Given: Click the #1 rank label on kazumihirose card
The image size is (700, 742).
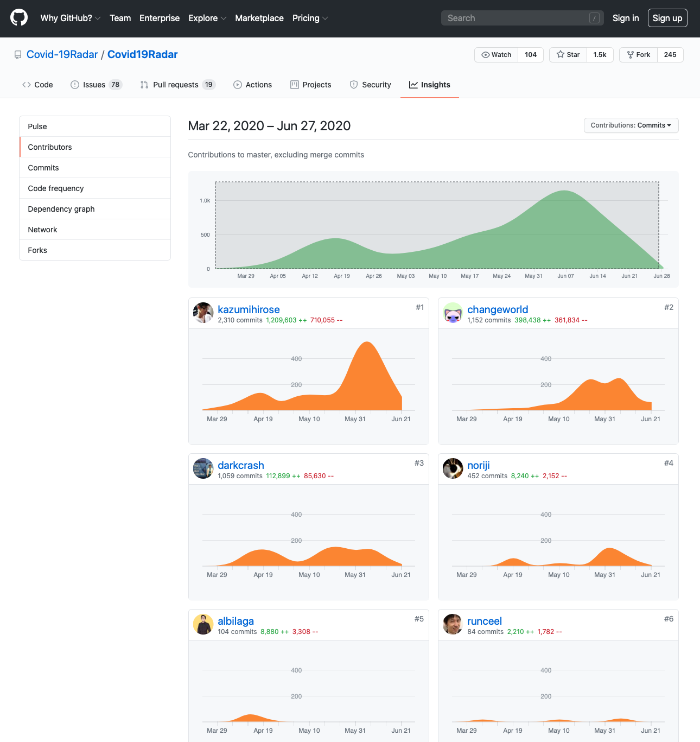Looking at the screenshot, I should pyautogui.click(x=420, y=307).
